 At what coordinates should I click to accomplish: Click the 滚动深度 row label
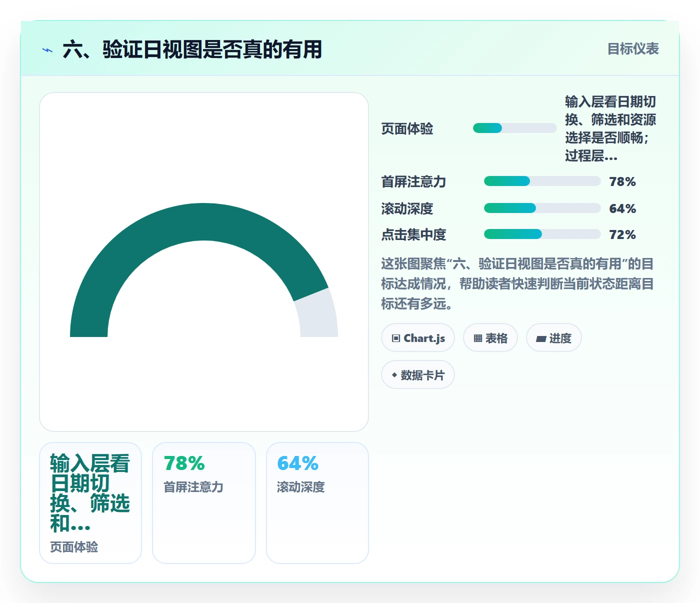[x=407, y=208]
